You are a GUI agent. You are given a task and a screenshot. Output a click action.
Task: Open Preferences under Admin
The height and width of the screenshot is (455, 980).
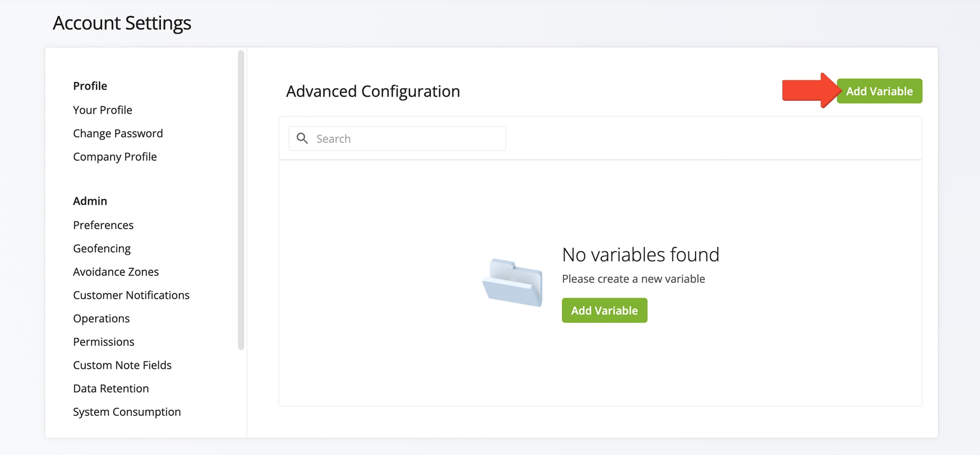click(103, 225)
